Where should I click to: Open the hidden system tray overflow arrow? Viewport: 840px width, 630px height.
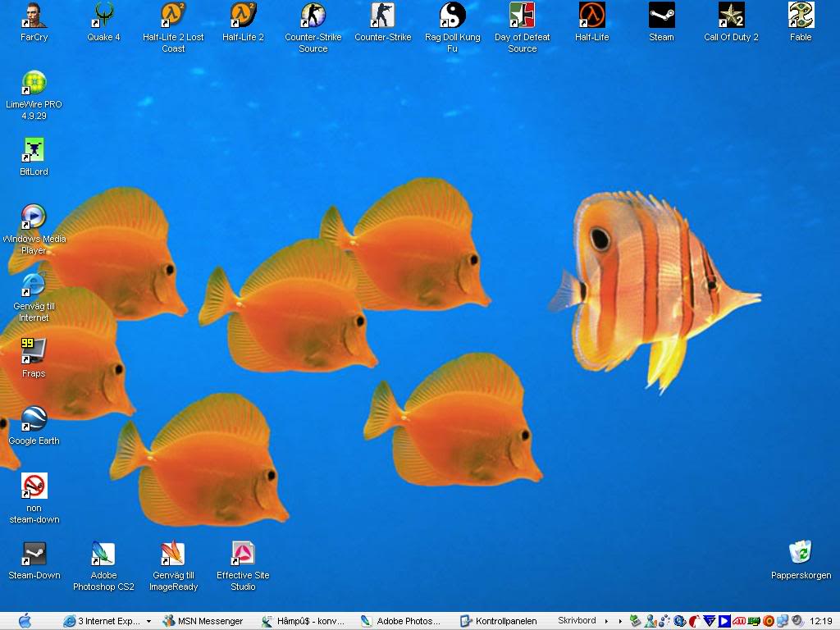click(620, 621)
